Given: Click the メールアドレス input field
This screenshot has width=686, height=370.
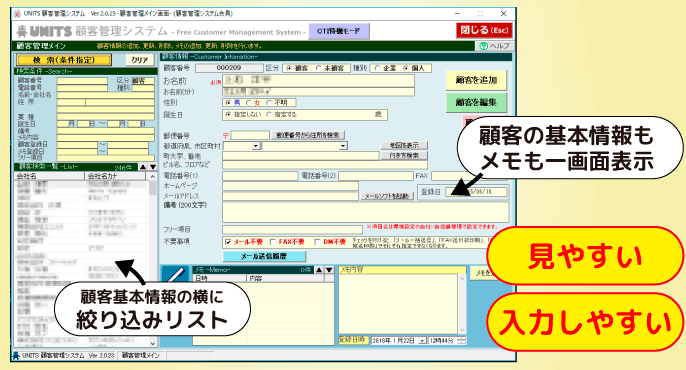Looking at the screenshot, I should tap(290, 196).
